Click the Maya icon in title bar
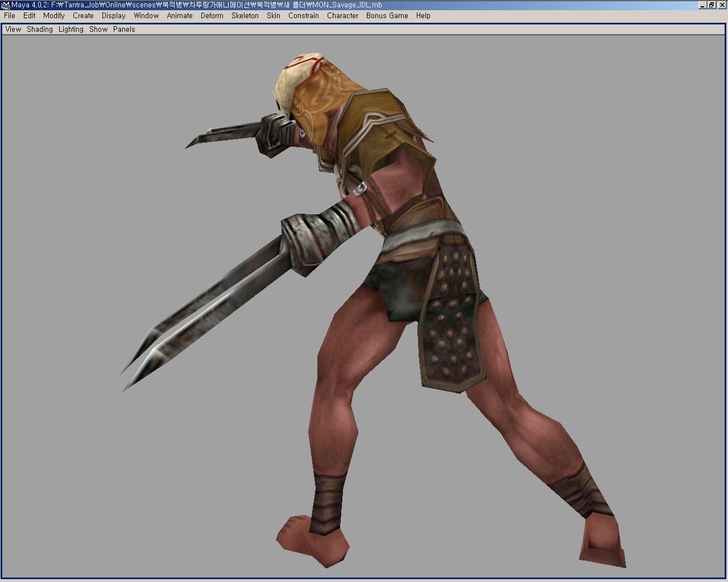Screen dimensions: 728x582 (x=6, y=5)
